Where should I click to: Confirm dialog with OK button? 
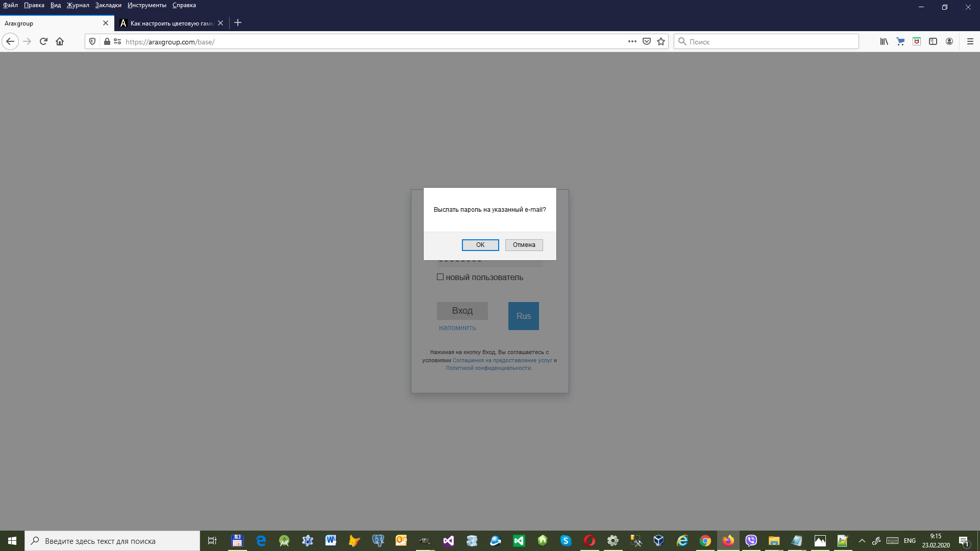[480, 245]
